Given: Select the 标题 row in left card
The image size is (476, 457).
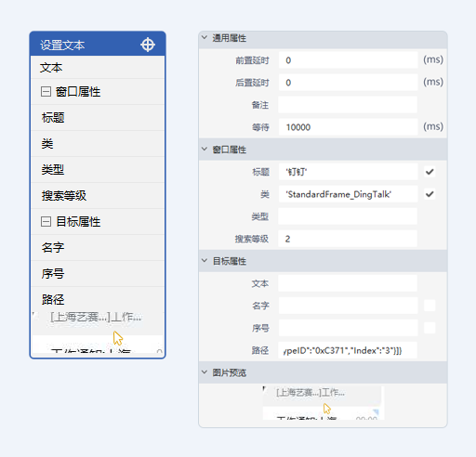Looking at the screenshot, I should coord(98,118).
